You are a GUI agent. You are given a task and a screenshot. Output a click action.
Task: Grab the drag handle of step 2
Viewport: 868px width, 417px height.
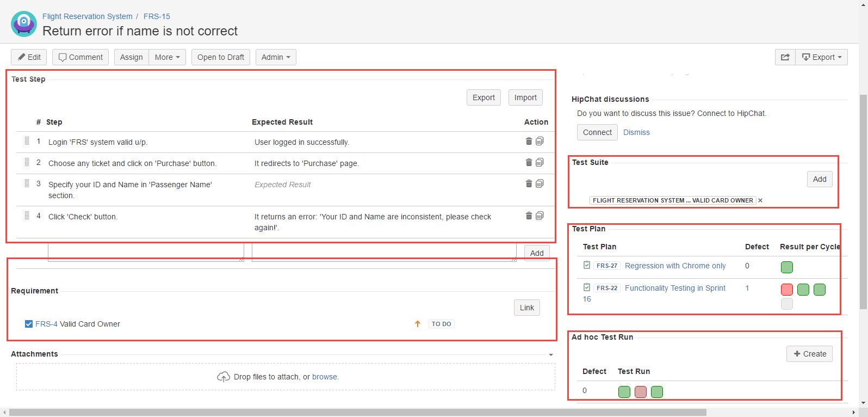tap(27, 162)
